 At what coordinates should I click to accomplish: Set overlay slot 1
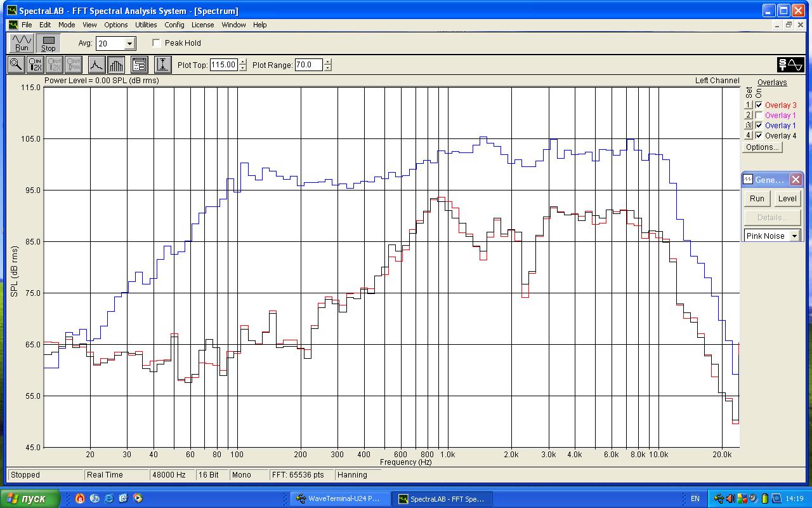click(x=749, y=105)
